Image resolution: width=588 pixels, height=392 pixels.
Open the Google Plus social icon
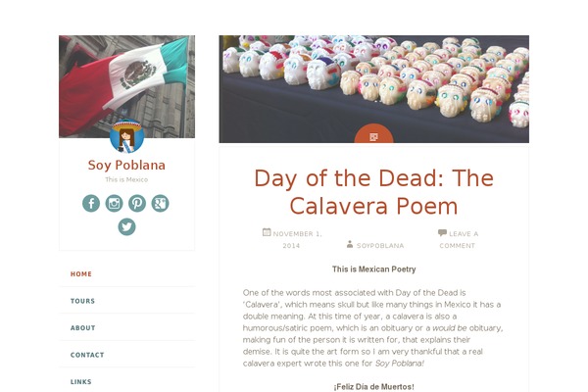coord(160,203)
